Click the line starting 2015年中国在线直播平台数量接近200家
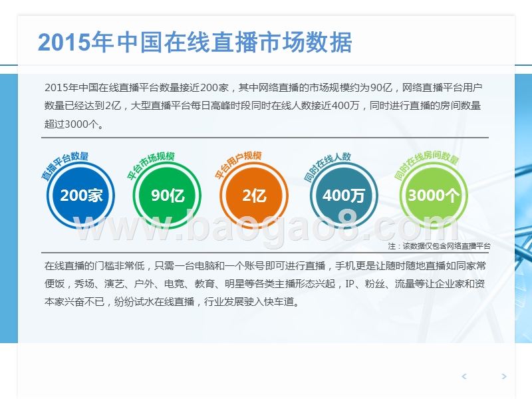 click(x=263, y=88)
